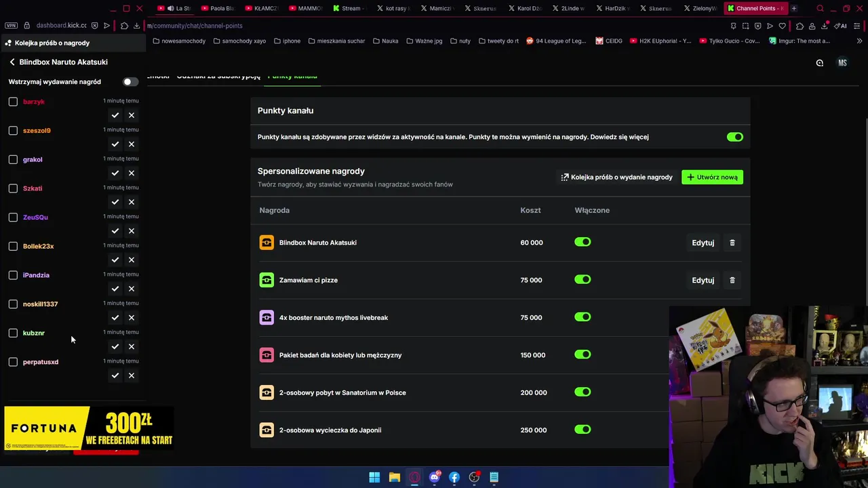Delete the Blindbox Naruto Akatsuki reward
Image resolution: width=868 pixels, height=488 pixels.
732,243
